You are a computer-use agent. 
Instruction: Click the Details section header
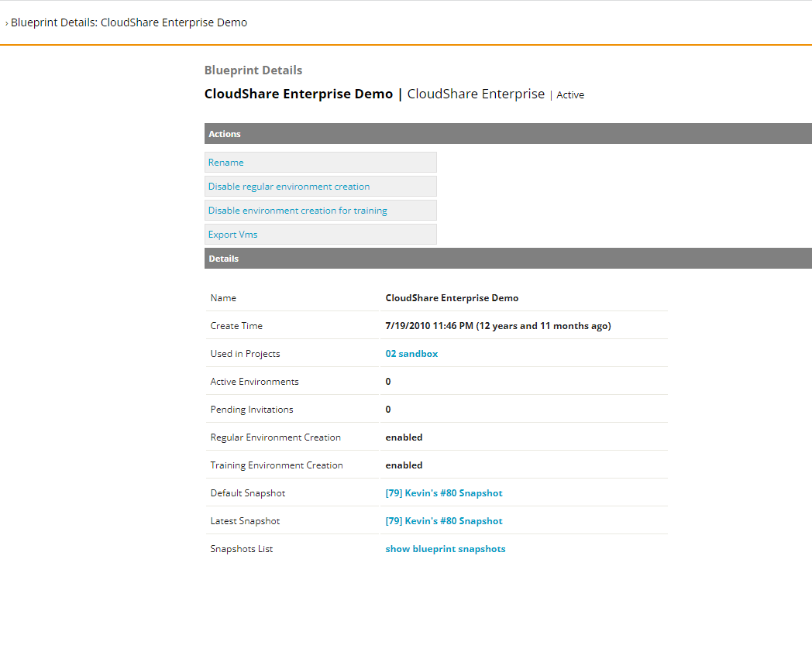tap(508, 258)
